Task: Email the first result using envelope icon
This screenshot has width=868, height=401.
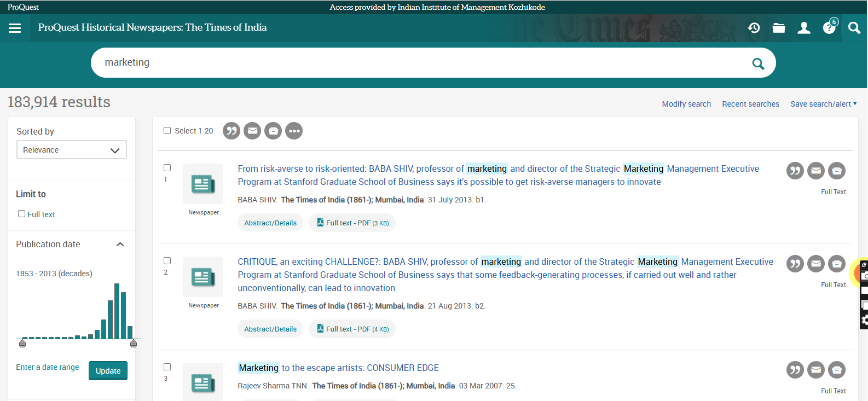Action: tap(815, 171)
